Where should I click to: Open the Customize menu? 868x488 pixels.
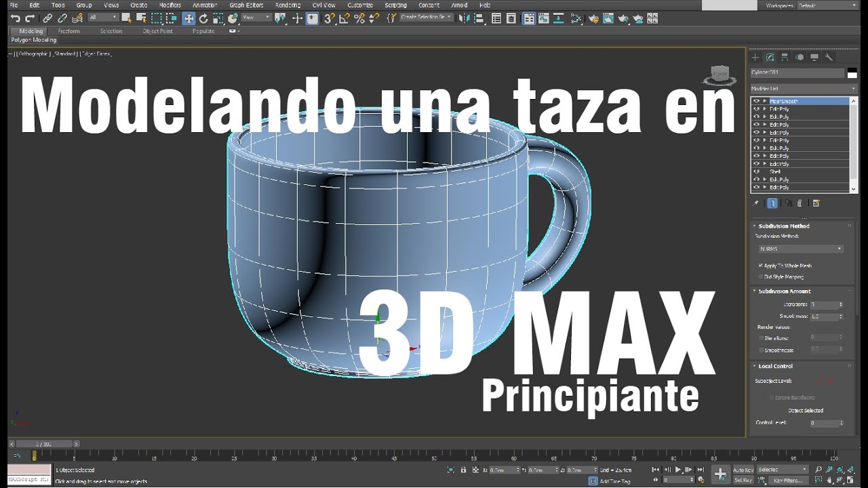360,5
